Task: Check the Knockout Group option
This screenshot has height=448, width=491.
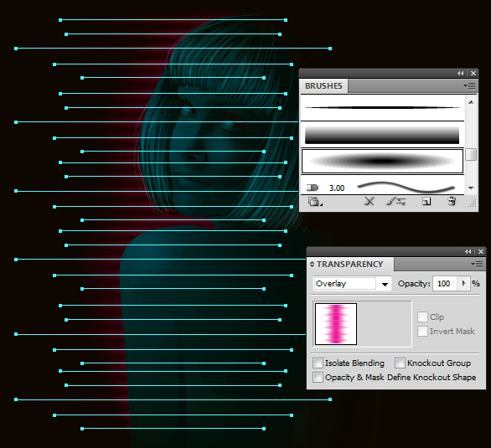Action: [400, 363]
